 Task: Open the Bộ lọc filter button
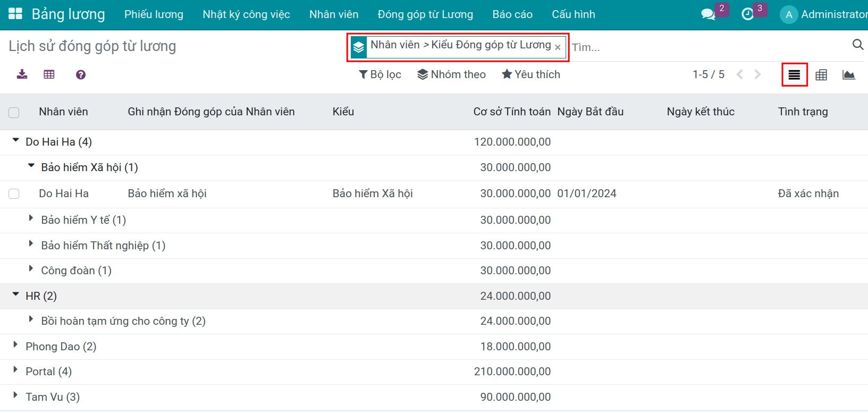pos(380,74)
